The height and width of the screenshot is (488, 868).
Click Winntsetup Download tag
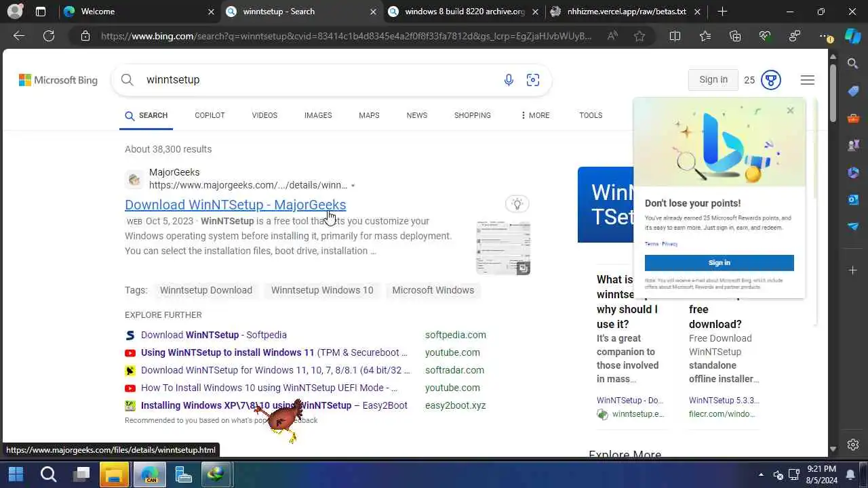click(x=206, y=290)
